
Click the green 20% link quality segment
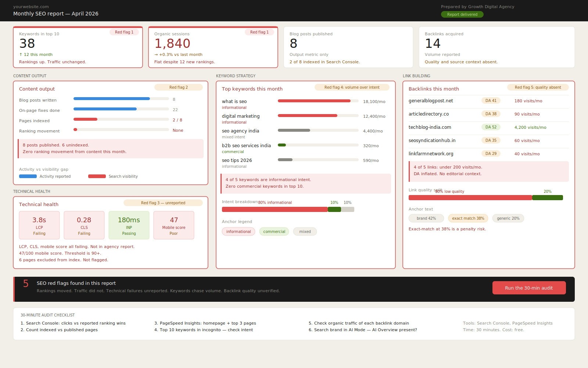548,198
